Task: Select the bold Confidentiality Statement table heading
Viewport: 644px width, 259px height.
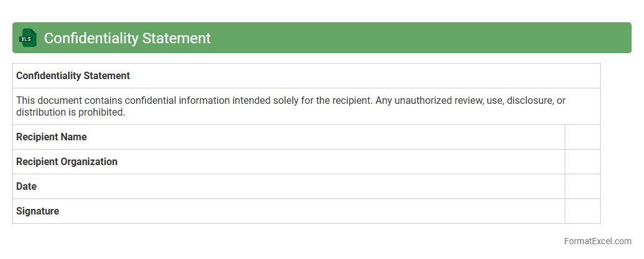Action: (x=73, y=76)
